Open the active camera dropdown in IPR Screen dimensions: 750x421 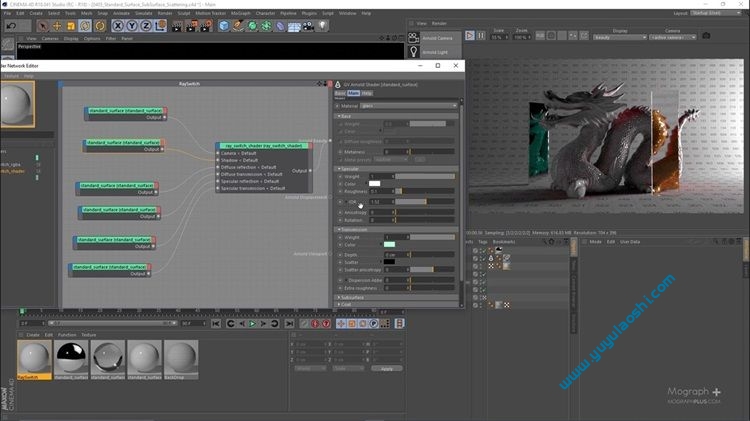pyautogui.click(x=673, y=37)
